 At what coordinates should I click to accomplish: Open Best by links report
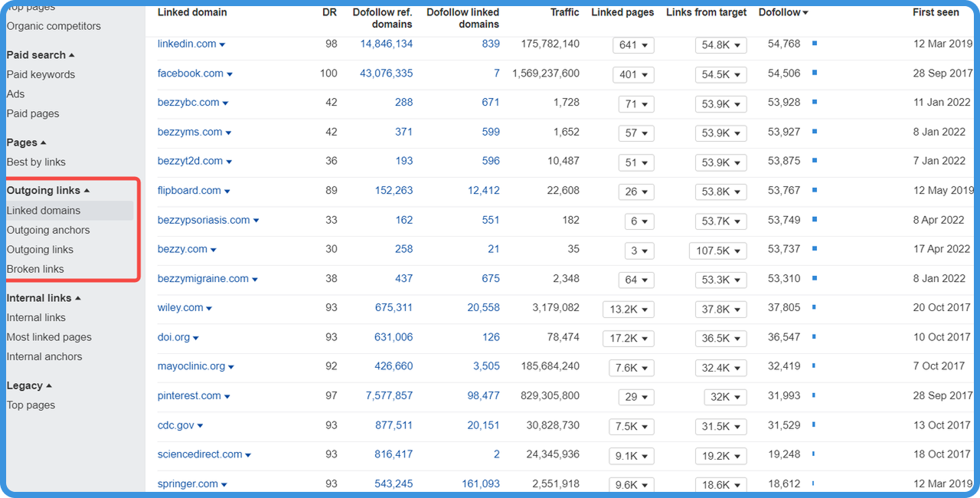click(36, 162)
